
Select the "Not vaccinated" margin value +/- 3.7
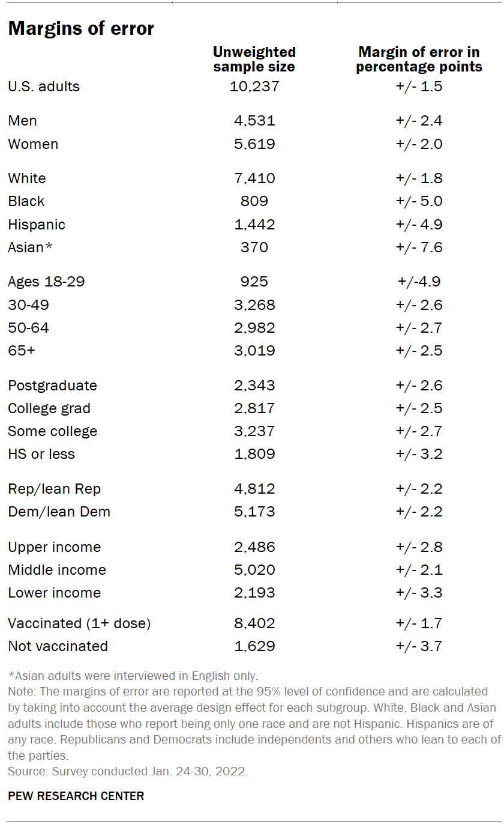pos(419,646)
